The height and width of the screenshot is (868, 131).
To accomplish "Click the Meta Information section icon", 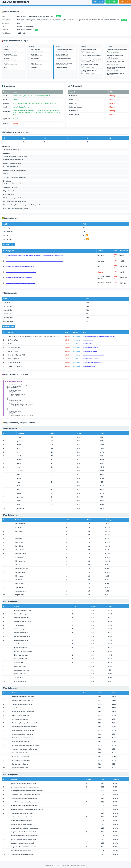I will [x=3, y=11].
